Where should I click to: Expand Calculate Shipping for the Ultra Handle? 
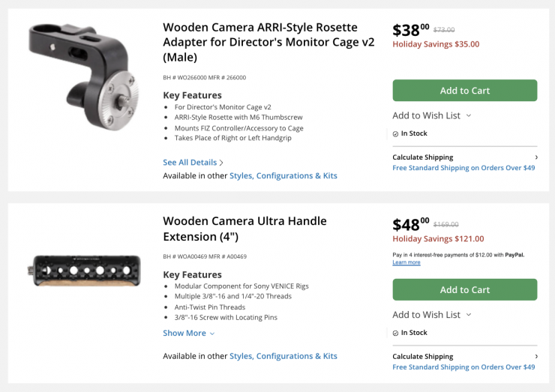pyautogui.click(x=423, y=357)
